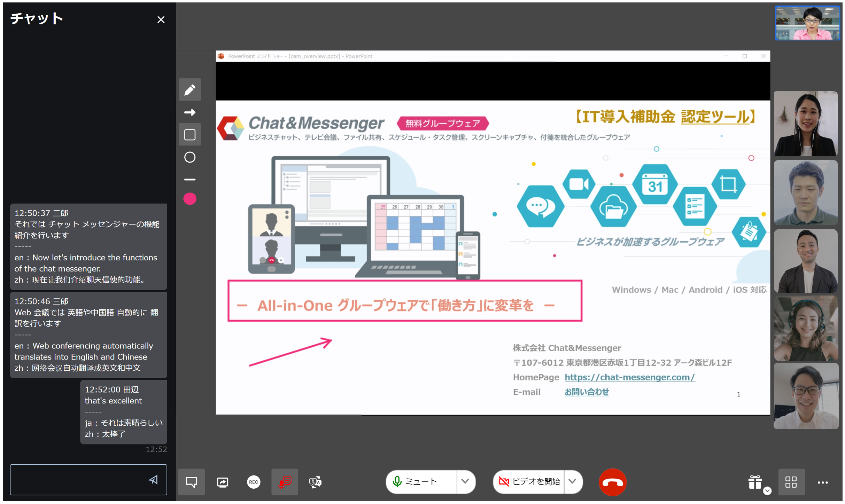The height and width of the screenshot is (504, 845).
Task: Toggle the chat panel speech bubble icon
Action: click(191, 482)
